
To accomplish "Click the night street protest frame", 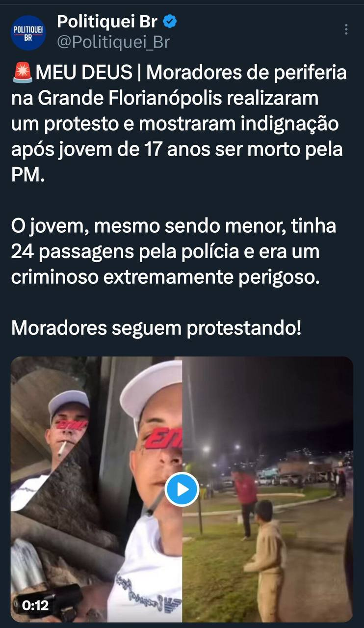I will [x=268, y=490].
